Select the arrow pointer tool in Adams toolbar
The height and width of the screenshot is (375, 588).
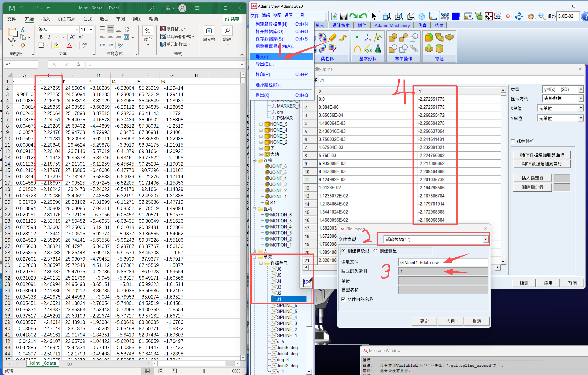(x=373, y=16)
